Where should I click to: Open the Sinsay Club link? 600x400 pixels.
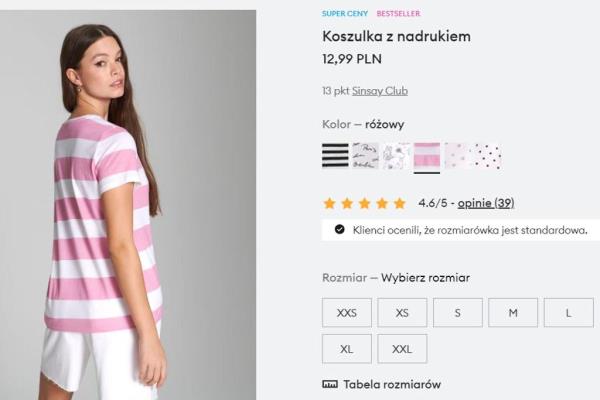point(380,91)
